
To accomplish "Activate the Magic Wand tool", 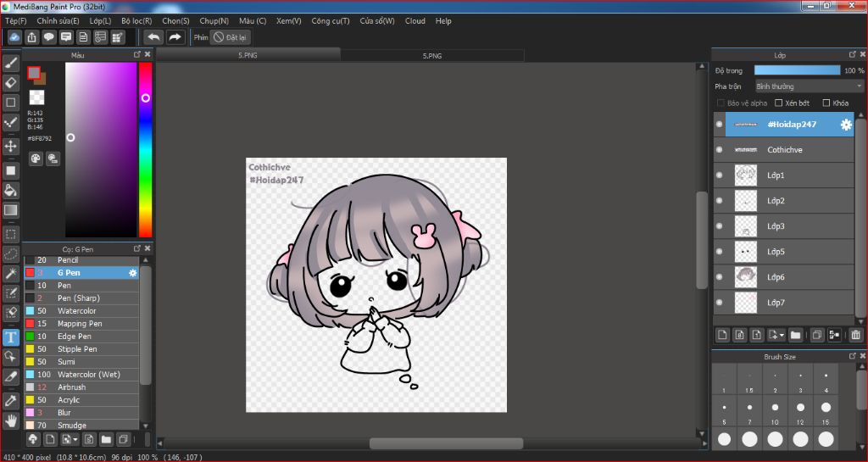I will pos(10,273).
